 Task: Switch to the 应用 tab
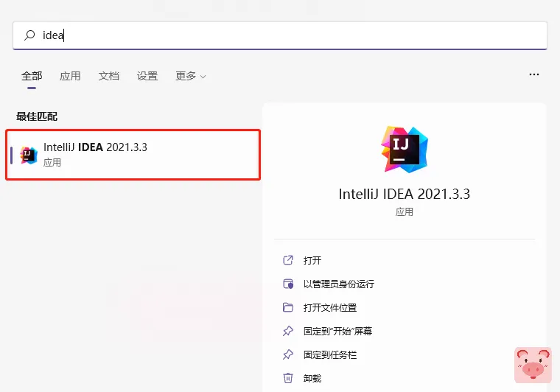point(70,76)
